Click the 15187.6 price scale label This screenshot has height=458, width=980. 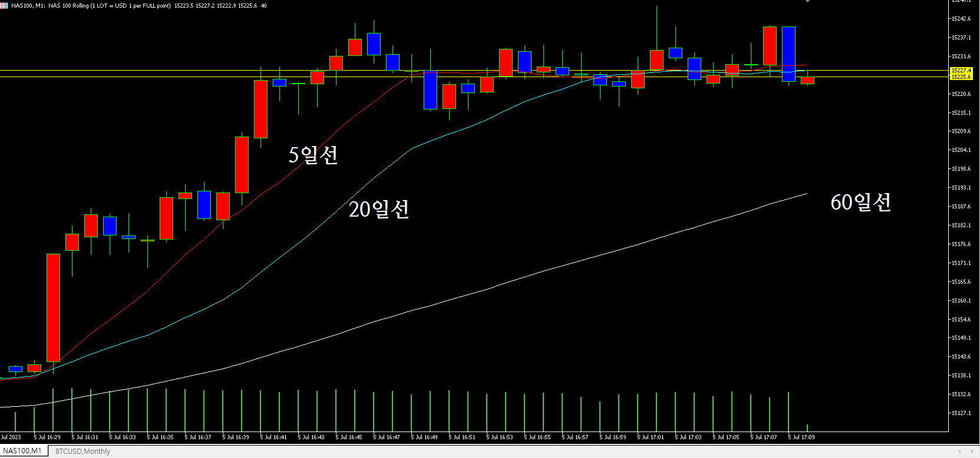tap(961, 207)
